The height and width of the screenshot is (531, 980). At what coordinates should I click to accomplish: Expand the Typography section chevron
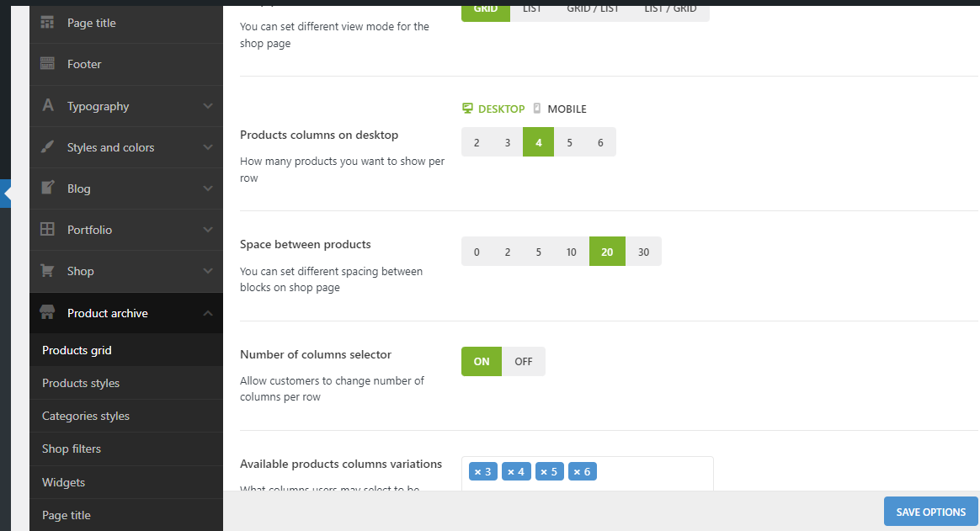click(x=208, y=106)
